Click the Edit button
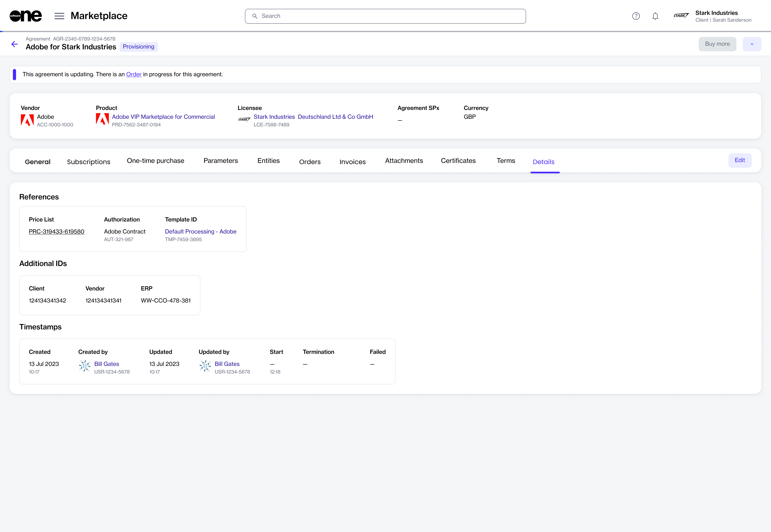 (x=740, y=160)
